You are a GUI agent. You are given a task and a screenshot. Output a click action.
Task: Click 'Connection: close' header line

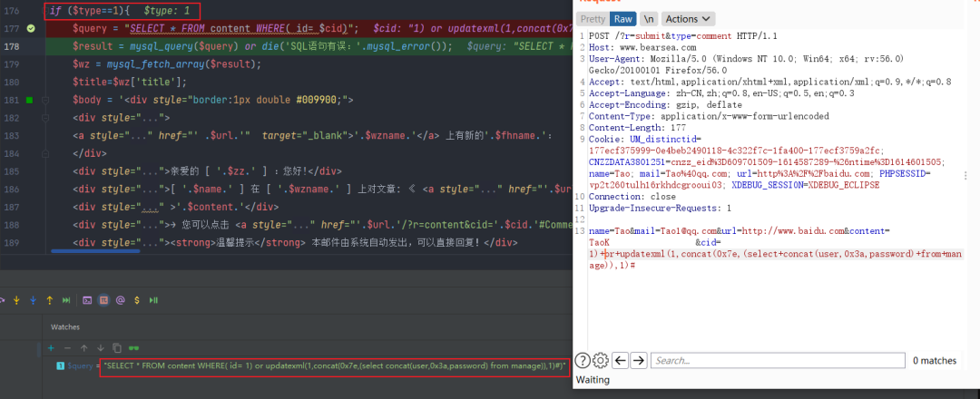632,196
